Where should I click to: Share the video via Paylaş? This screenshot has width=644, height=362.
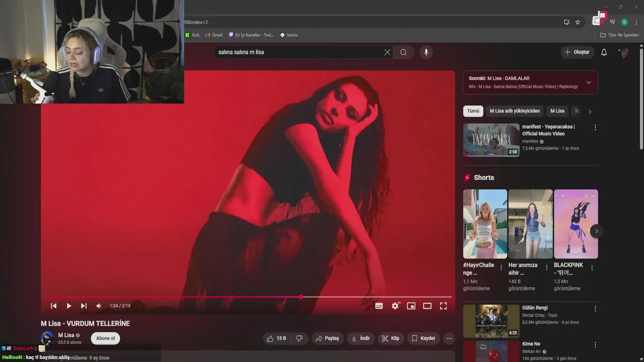point(327,338)
